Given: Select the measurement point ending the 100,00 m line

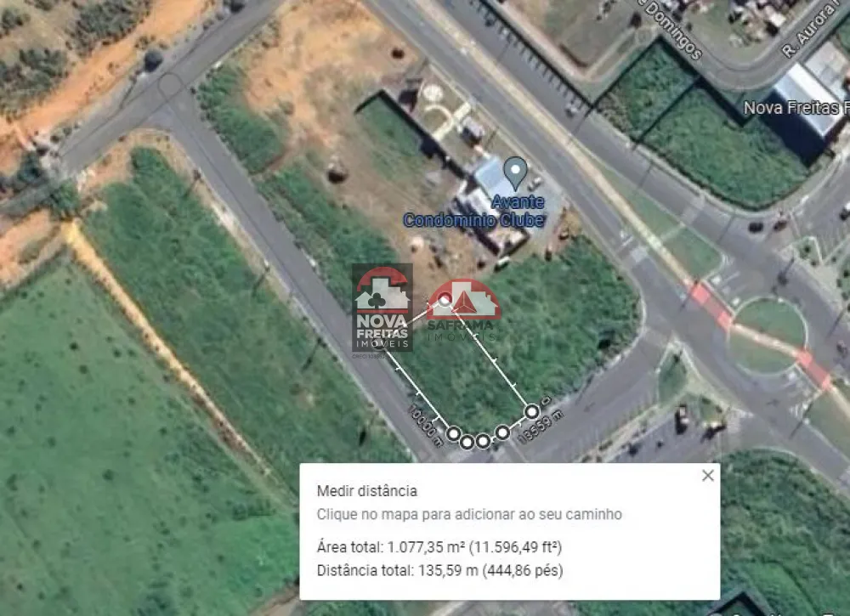Looking at the screenshot, I should pyautogui.click(x=454, y=432).
